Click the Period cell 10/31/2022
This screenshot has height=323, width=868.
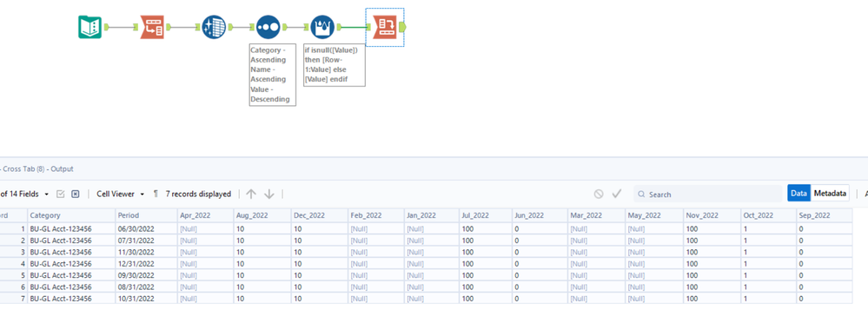click(146, 298)
